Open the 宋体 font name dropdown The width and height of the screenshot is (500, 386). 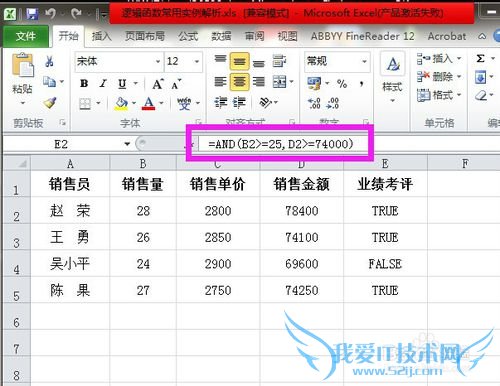tap(158, 61)
